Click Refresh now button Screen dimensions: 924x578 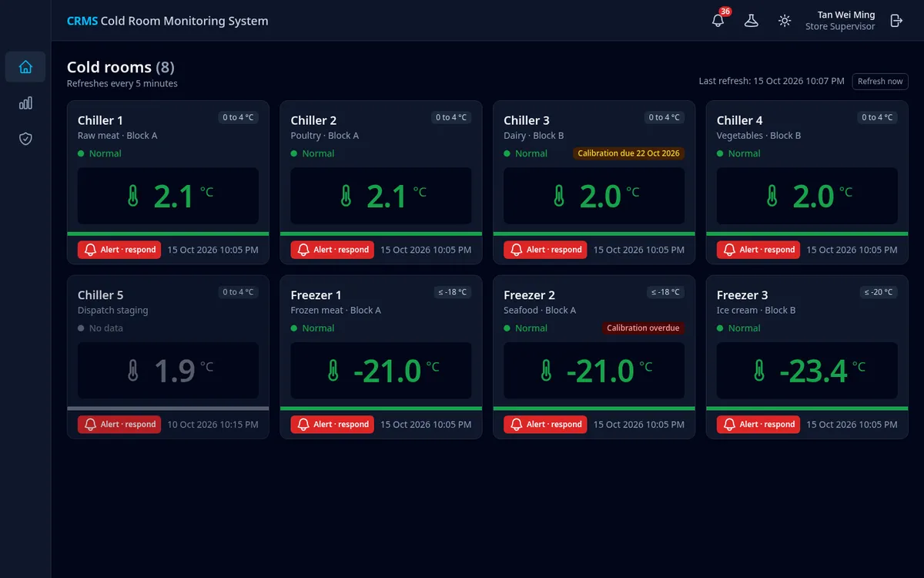pos(880,81)
